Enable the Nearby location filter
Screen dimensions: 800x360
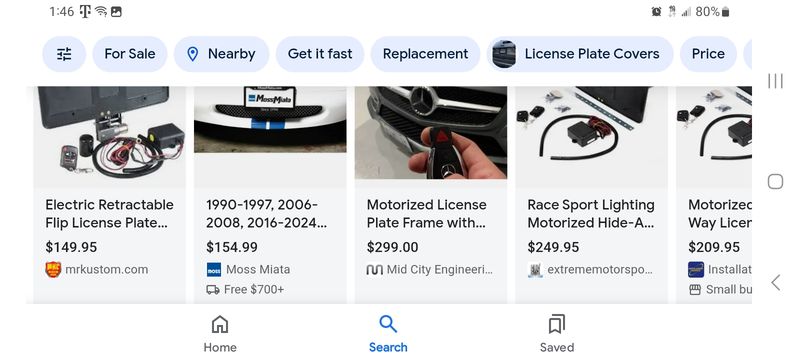[x=221, y=54]
